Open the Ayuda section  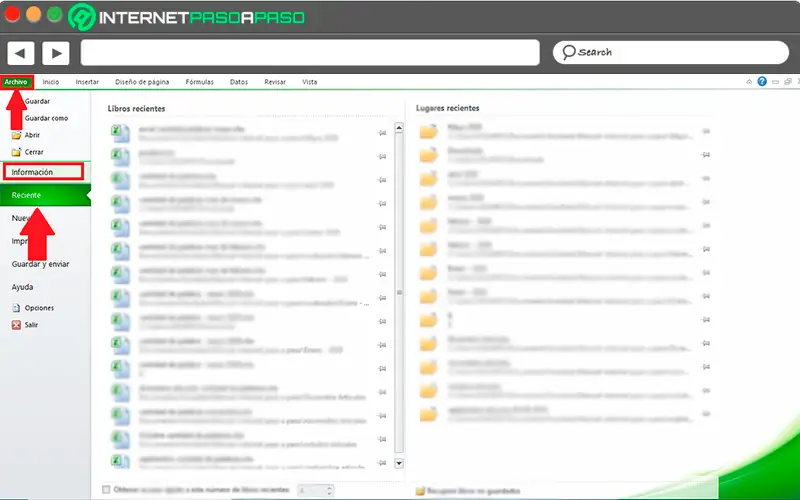pos(22,287)
